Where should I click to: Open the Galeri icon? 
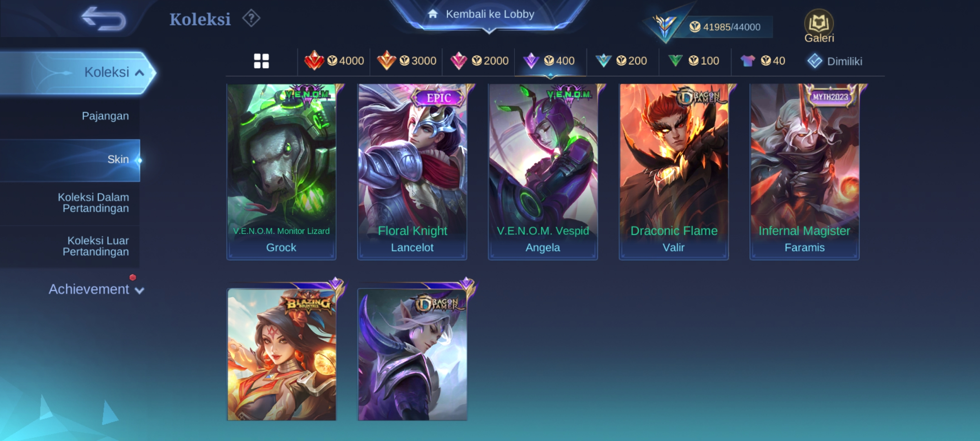[x=819, y=26]
